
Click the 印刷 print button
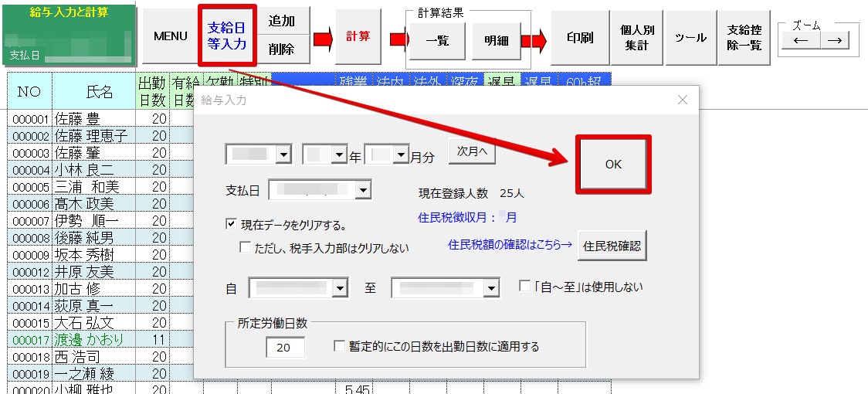579,37
